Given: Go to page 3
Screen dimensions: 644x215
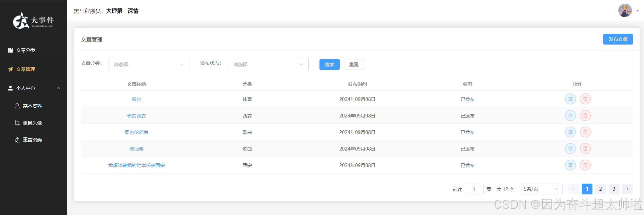Looking at the screenshot, I should [614, 189].
